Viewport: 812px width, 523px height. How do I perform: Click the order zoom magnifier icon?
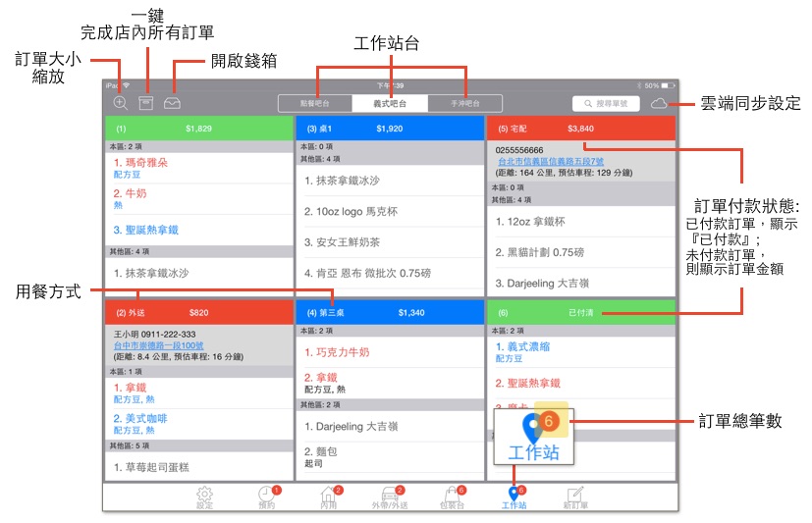120,103
